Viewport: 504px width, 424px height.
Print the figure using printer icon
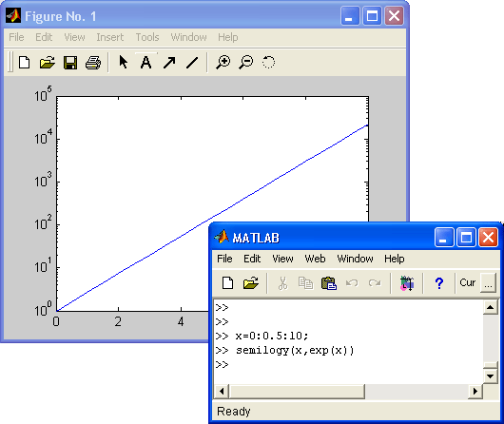[x=93, y=63]
